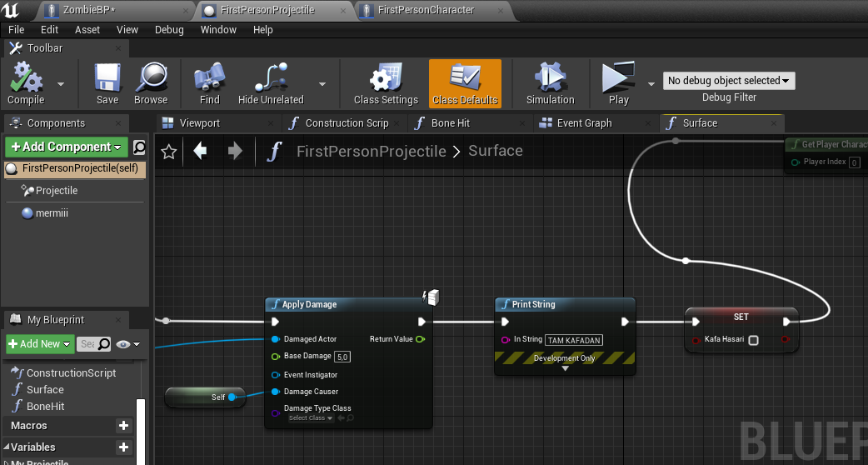Click Return Value output pin
This screenshot has width=868, height=465.
[x=420, y=339]
